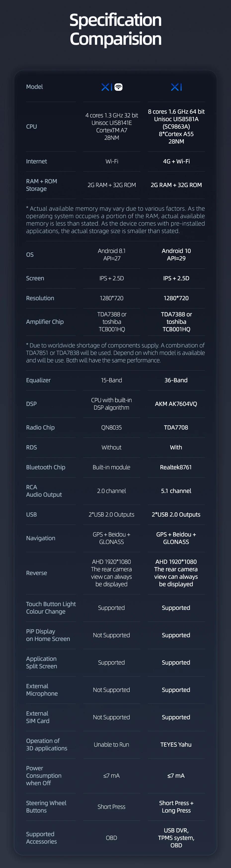Select the Model row label
This screenshot has width=231, height=868.
pyautogui.click(x=34, y=87)
